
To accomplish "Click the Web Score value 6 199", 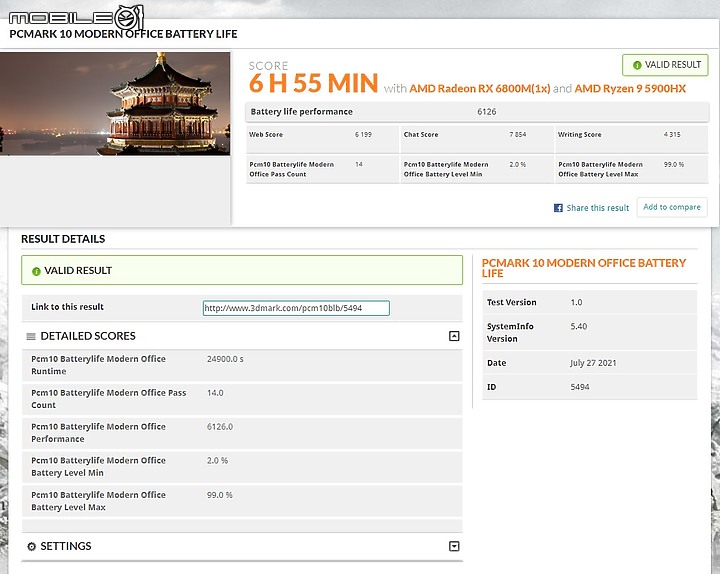I will (x=363, y=135).
